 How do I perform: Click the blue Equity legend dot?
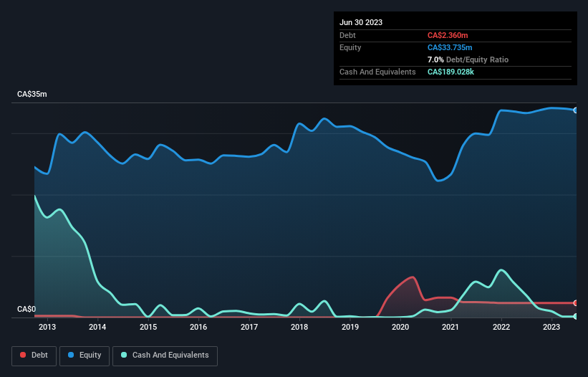71,355
